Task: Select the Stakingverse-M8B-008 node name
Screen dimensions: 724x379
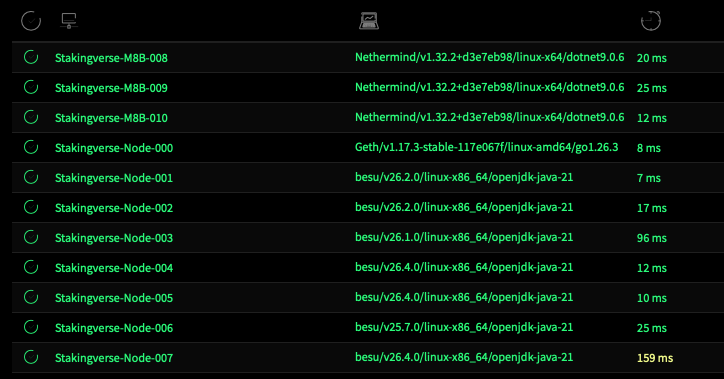Action: tap(111, 58)
